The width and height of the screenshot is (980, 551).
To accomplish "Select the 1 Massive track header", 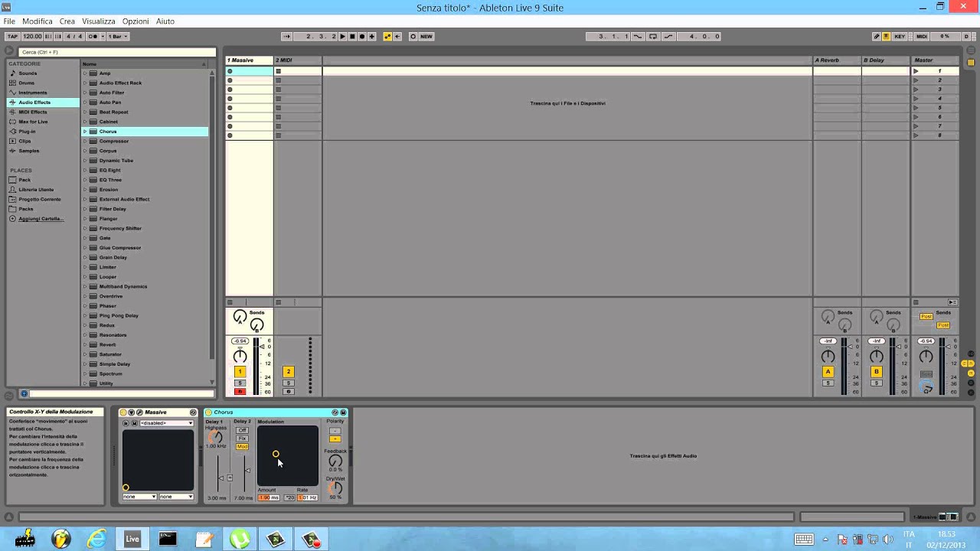I will point(250,60).
